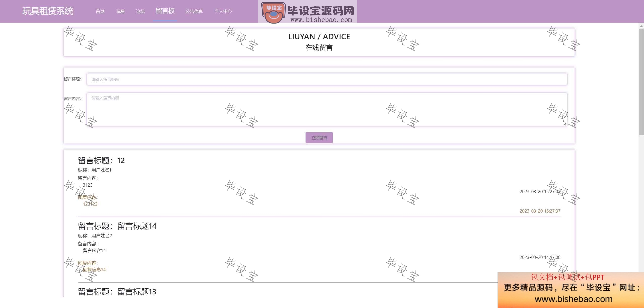Screen dimensions: 644x308
Task: Click the 在线留言 subtitle
Action: pos(319,48)
